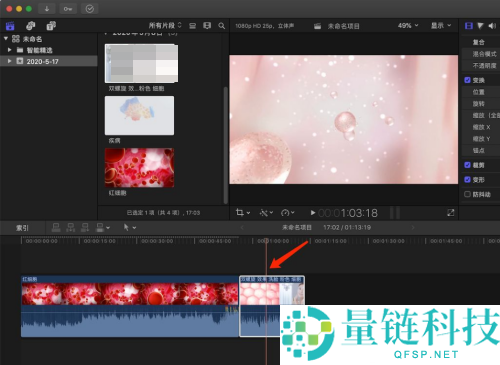Viewport: 500px width, 365px height.
Task: Open the photos and audio sidebar
Action: click(x=31, y=26)
